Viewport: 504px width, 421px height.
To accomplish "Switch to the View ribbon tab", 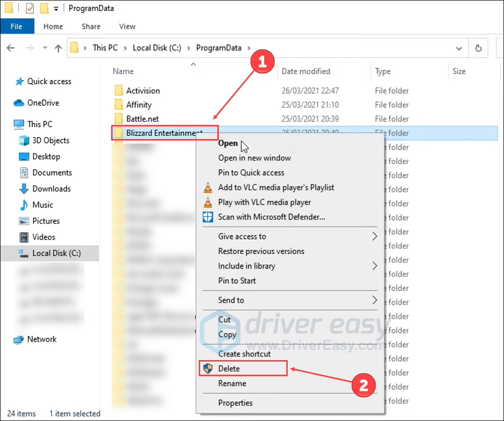I will tap(127, 26).
